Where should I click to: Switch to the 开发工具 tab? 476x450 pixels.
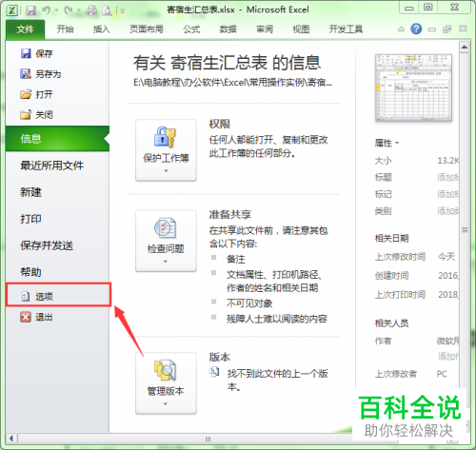click(346, 29)
